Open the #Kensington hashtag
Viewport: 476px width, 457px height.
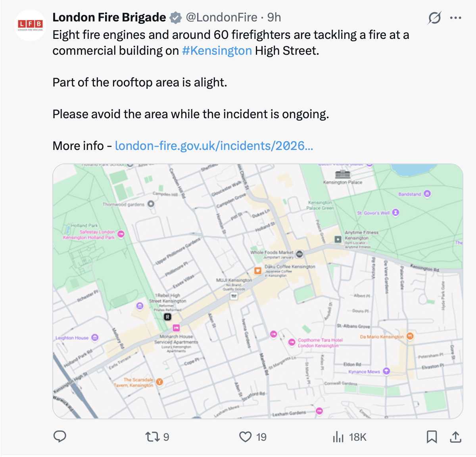(217, 51)
